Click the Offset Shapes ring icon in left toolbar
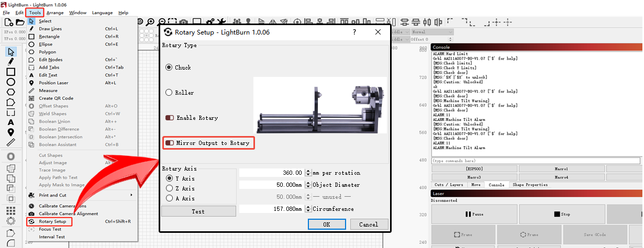644x248 pixels. coord(10,157)
